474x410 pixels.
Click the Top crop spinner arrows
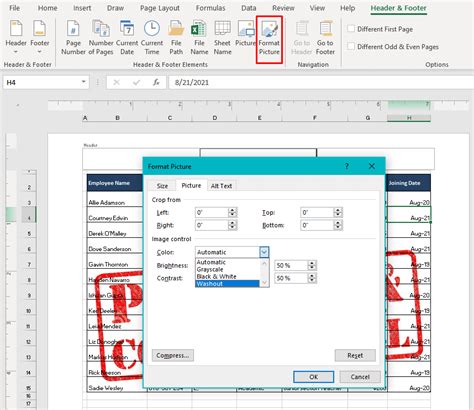(x=338, y=212)
